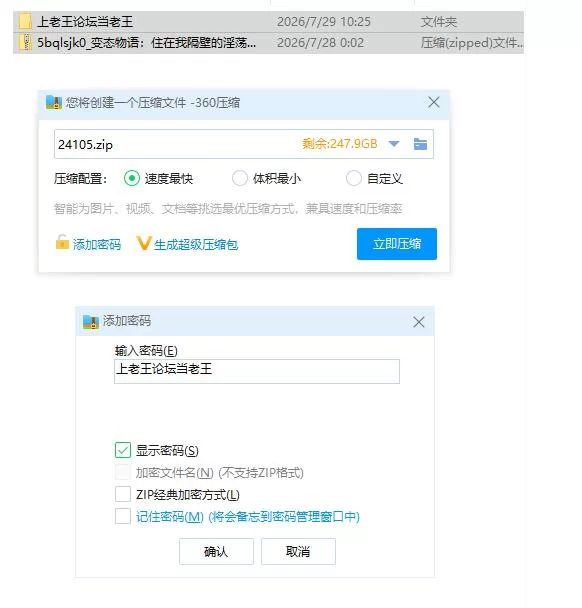582x608 pixels.
Task: Click the folder icon of 上老王论坛当老王 row
Action: click(x=25, y=21)
